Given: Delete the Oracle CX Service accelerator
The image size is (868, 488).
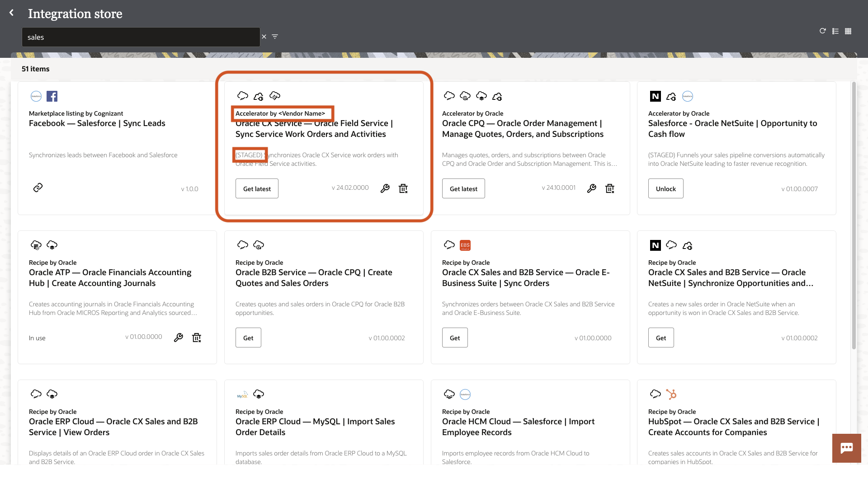Looking at the screenshot, I should pyautogui.click(x=403, y=188).
